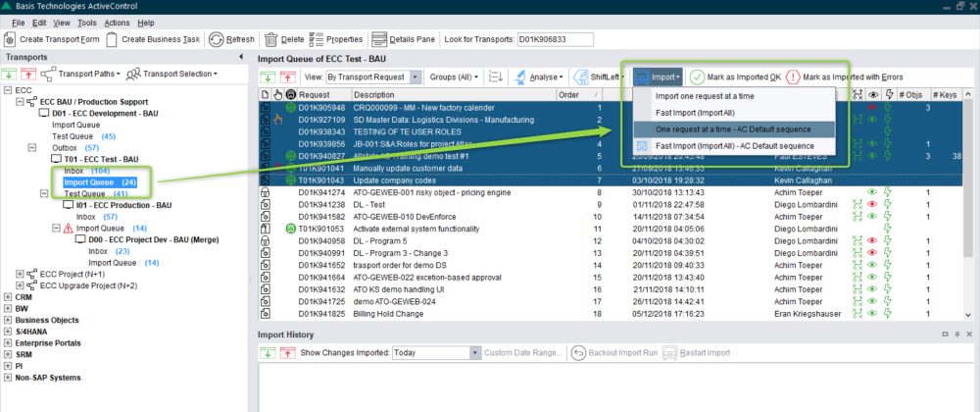Viewport: 980px width, 412px height.
Task: Click the Custom Date Range button
Action: (x=523, y=352)
